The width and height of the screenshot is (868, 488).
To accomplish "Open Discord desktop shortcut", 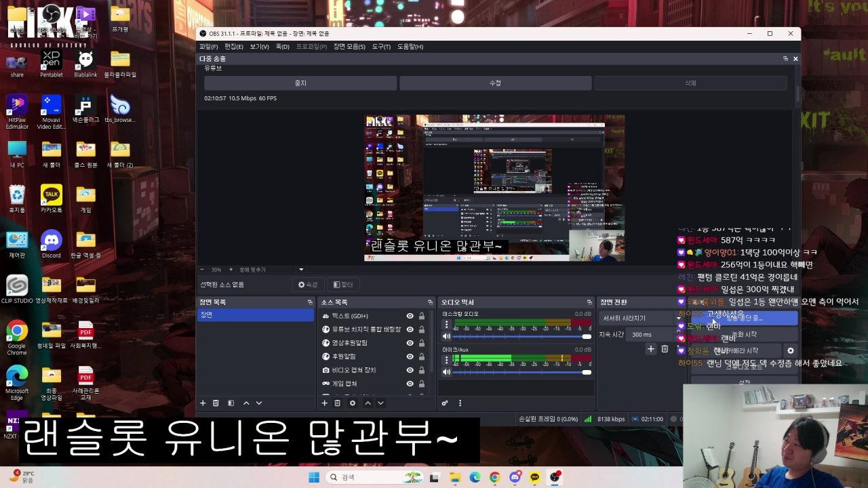I will (x=51, y=244).
